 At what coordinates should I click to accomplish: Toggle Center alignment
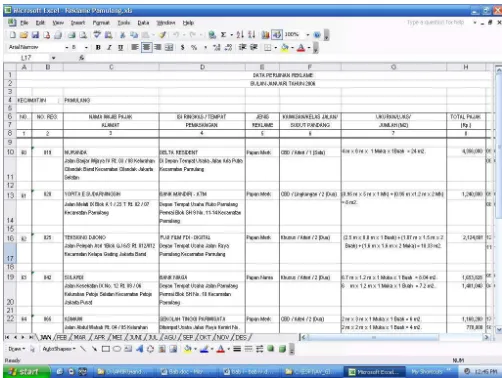(146, 48)
